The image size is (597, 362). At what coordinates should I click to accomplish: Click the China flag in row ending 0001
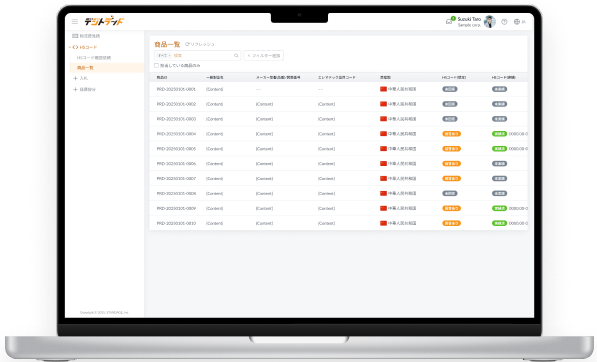pyautogui.click(x=383, y=89)
